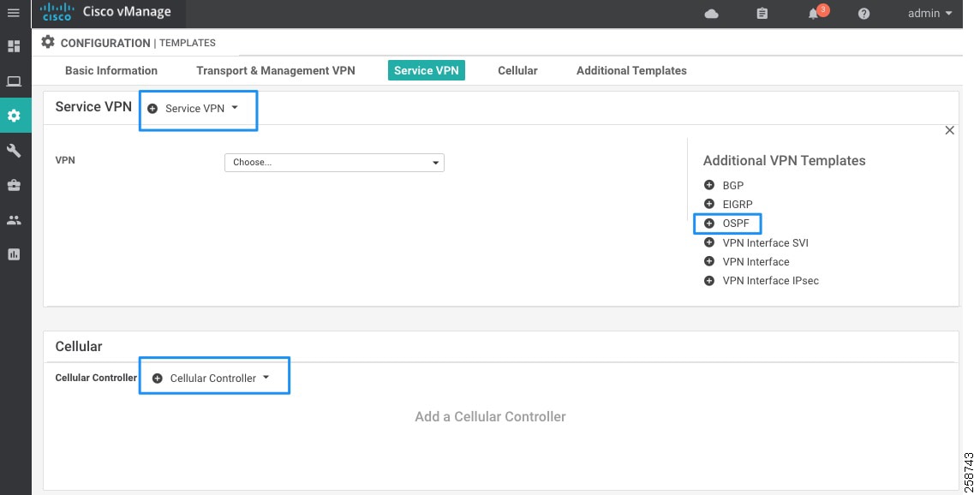
Task: Click the CONFIGURATION breadcrumb text
Action: (x=105, y=43)
